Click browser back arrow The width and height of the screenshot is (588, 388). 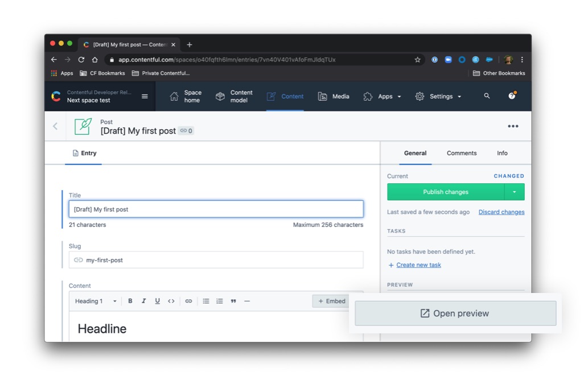(54, 60)
